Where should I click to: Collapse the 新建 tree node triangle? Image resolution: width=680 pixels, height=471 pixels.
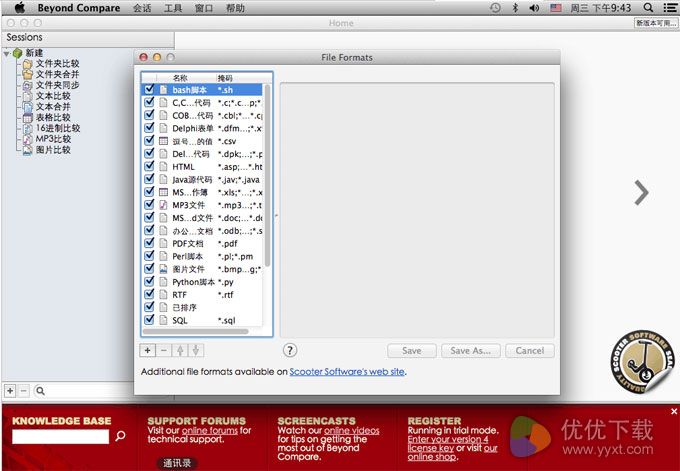[7, 53]
